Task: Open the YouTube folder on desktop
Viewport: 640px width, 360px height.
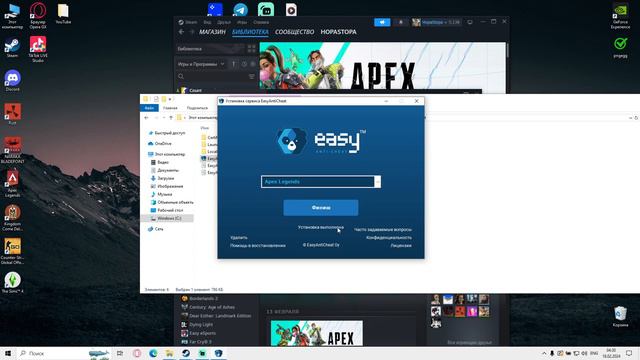Action: click(x=63, y=14)
